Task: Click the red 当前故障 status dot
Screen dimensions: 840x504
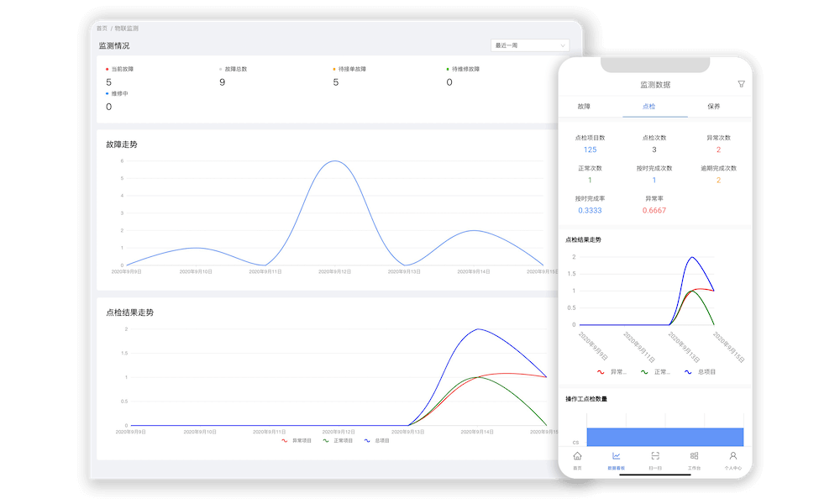Action: (107, 69)
